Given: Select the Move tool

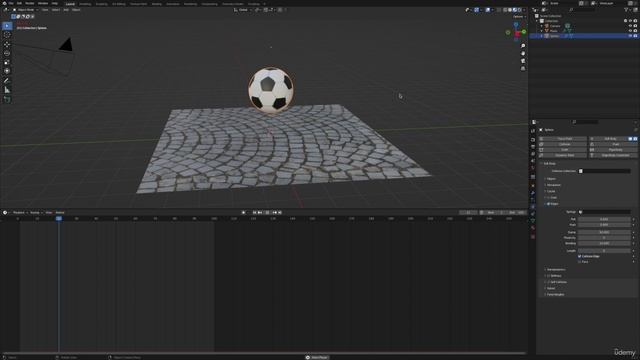Looking at the screenshot, I should click(x=7, y=44).
